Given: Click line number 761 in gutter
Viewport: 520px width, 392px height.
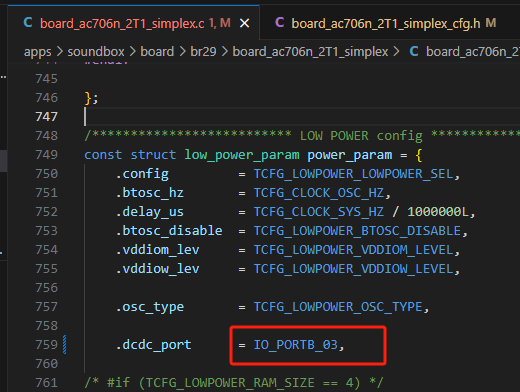Looking at the screenshot, I should point(46,383).
